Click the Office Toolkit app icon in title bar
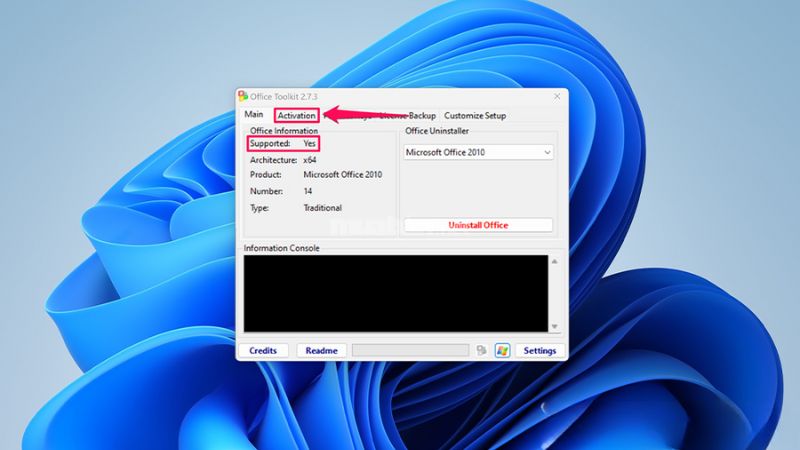 click(x=243, y=96)
